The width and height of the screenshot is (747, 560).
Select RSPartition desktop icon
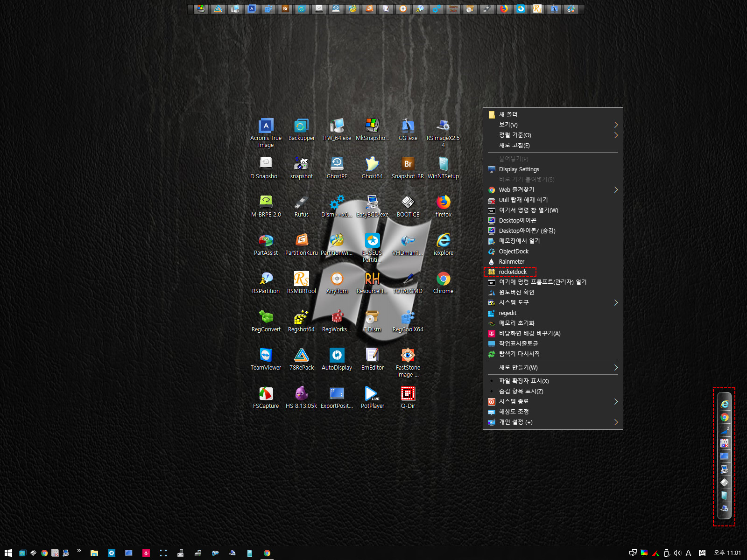(266, 283)
